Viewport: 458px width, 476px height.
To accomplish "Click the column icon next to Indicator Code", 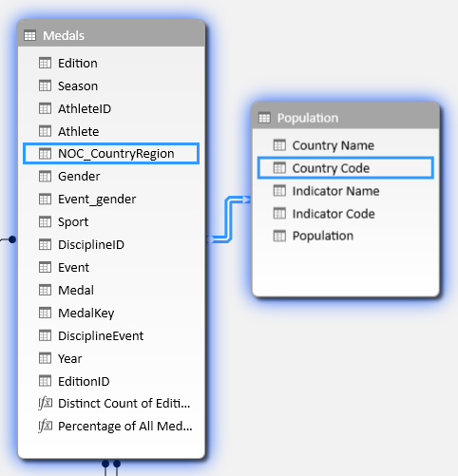I will click(279, 214).
